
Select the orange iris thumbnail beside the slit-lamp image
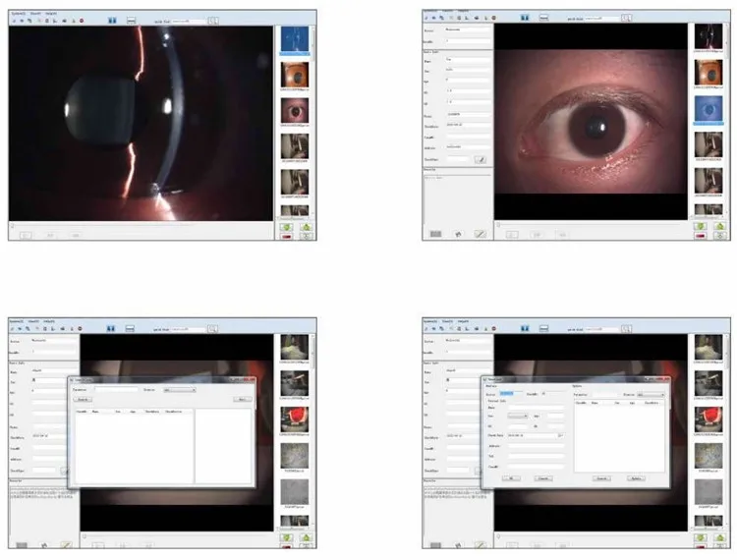click(x=295, y=76)
